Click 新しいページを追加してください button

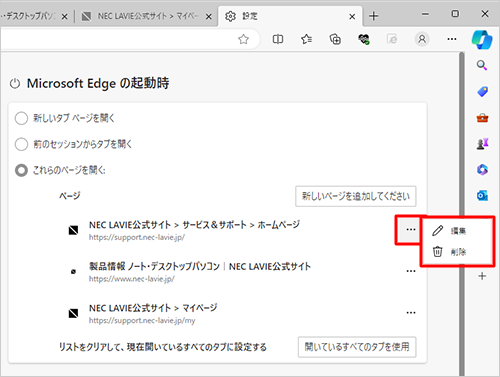coord(356,196)
